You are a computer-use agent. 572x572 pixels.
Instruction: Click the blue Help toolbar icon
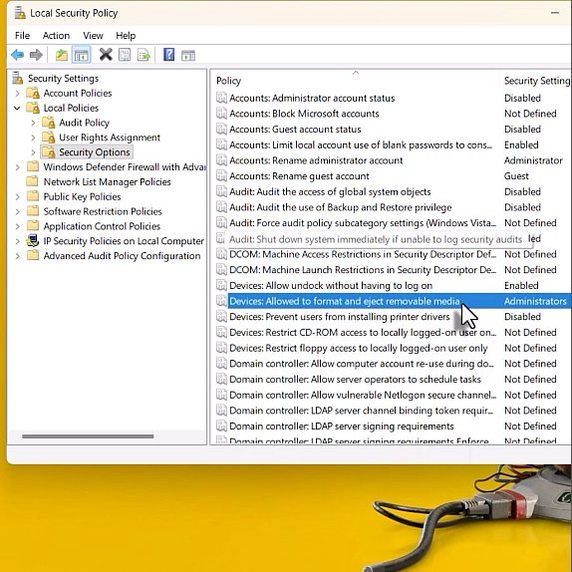pyautogui.click(x=169, y=55)
